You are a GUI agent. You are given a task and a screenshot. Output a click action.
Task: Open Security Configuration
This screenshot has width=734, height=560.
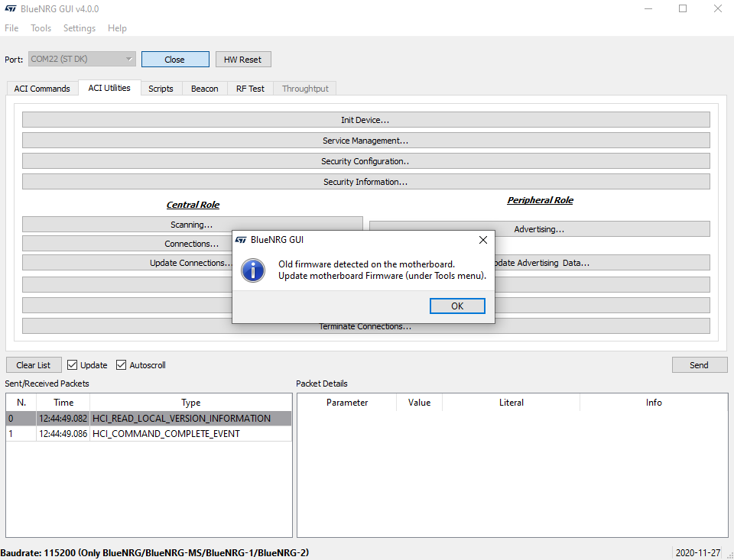(366, 161)
